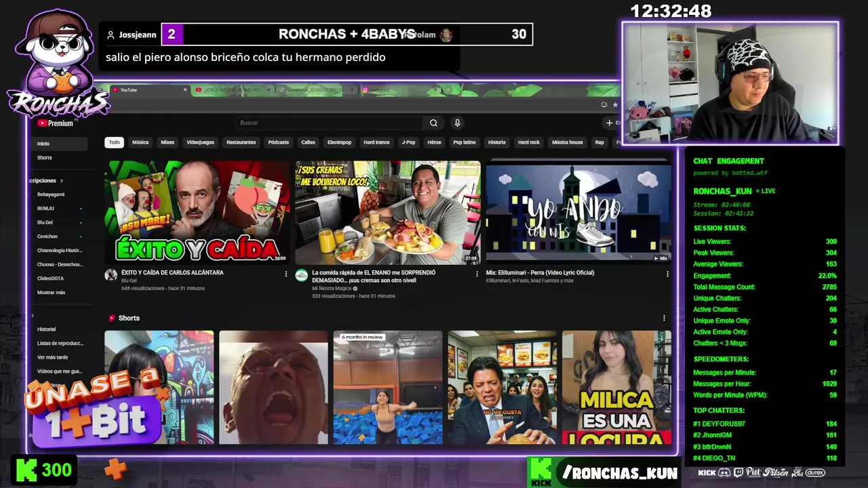Select the Electropop filter chip
868x488 pixels.
pos(339,142)
